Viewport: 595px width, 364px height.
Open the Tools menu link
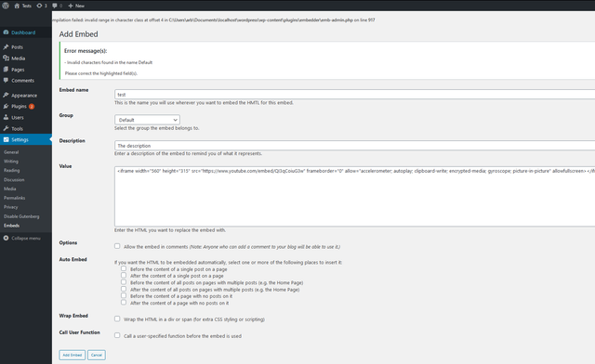pyautogui.click(x=17, y=128)
